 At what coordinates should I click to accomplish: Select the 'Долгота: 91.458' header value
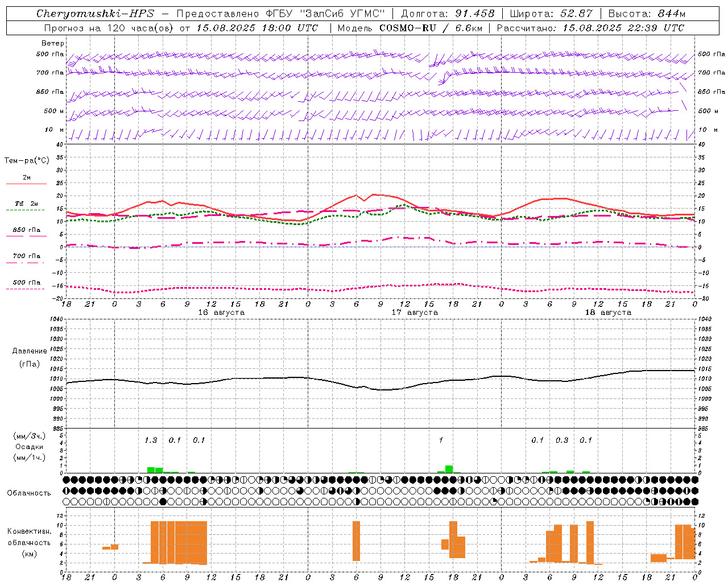[x=448, y=14]
